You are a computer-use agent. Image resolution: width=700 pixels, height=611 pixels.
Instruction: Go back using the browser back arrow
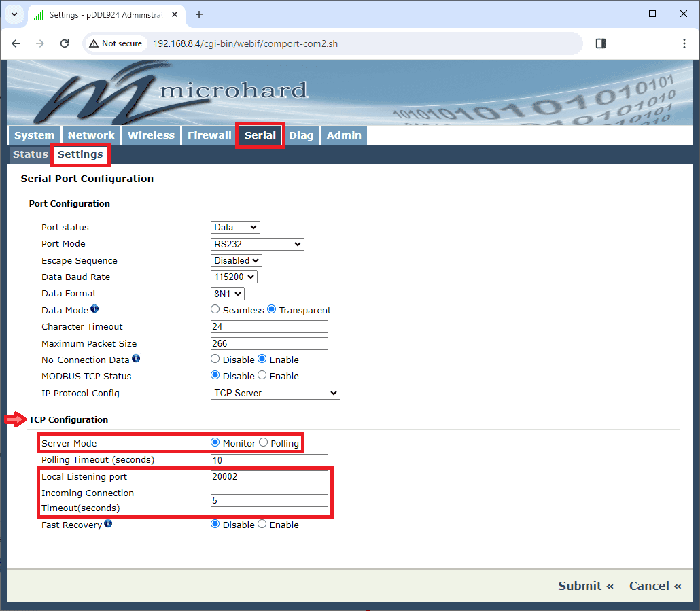pyautogui.click(x=16, y=43)
